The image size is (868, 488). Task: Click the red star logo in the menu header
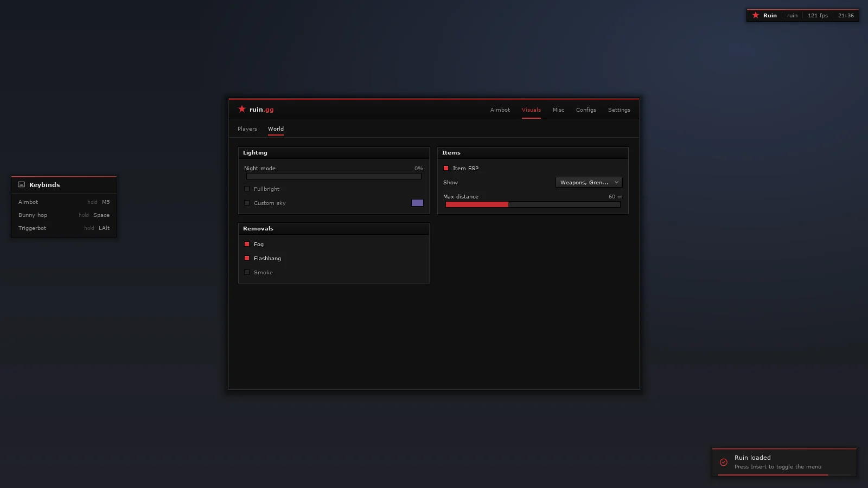(x=242, y=109)
